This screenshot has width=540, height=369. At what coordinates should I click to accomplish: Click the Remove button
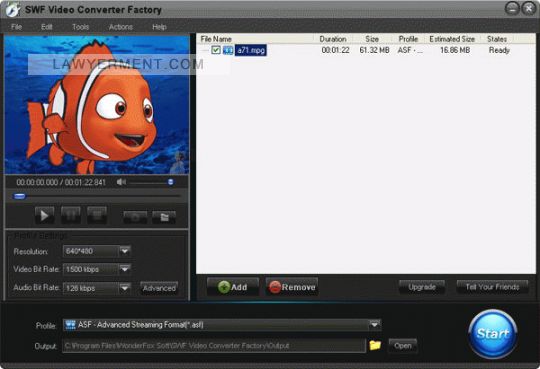tap(292, 287)
